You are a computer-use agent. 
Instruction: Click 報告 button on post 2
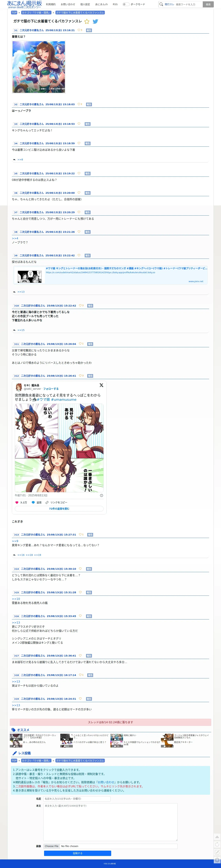pyautogui.click(x=89, y=105)
